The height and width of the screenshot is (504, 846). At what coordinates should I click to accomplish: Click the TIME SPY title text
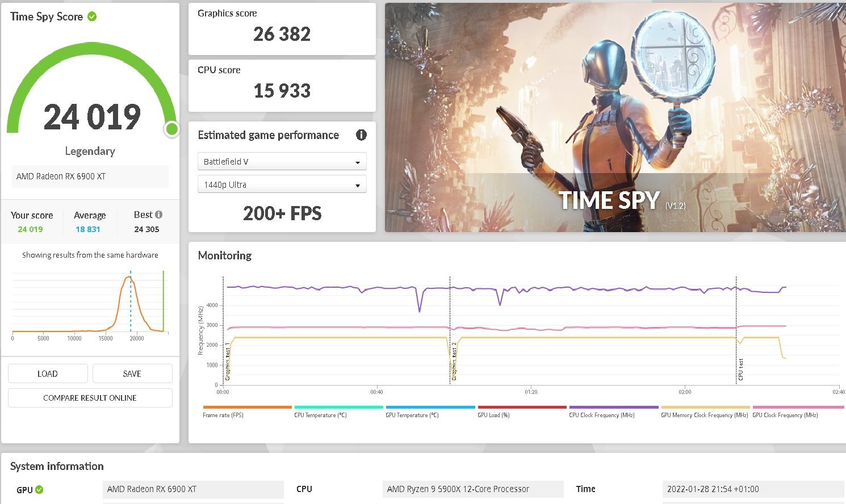[x=609, y=200]
